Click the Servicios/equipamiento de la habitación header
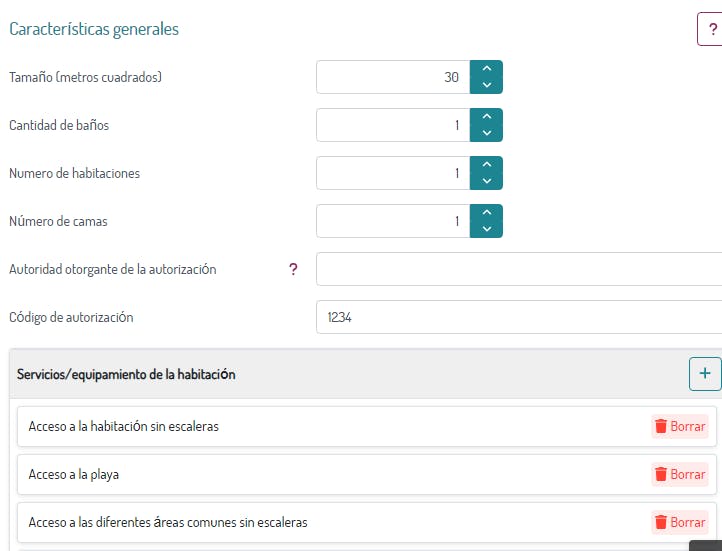The width and height of the screenshot is (722, 551). coord(127,375)
